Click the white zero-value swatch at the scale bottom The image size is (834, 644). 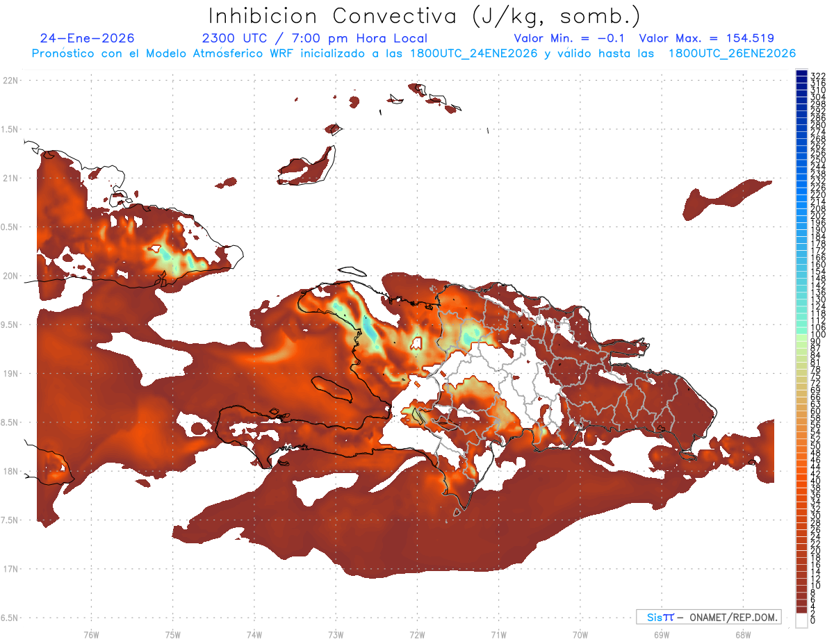pyautogui.click(x=801, y=621)
